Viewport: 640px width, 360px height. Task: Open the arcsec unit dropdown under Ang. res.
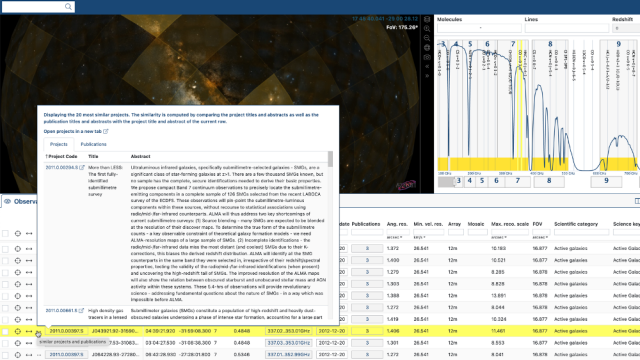pos(394,238)
